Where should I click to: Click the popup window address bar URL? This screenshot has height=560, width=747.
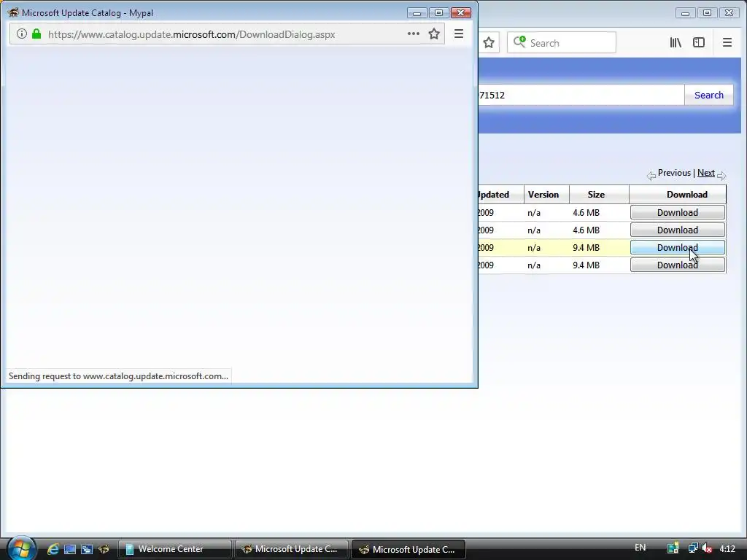coord(192,34)
